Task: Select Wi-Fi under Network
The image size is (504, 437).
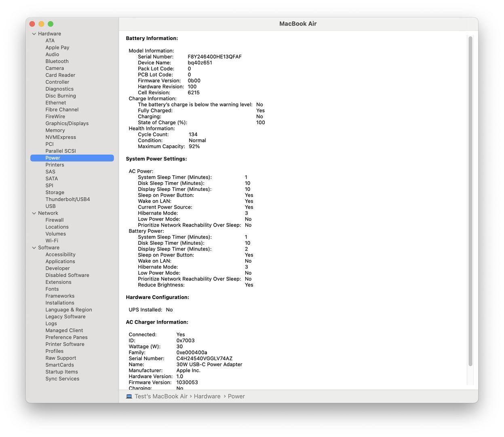Action: 52,241
